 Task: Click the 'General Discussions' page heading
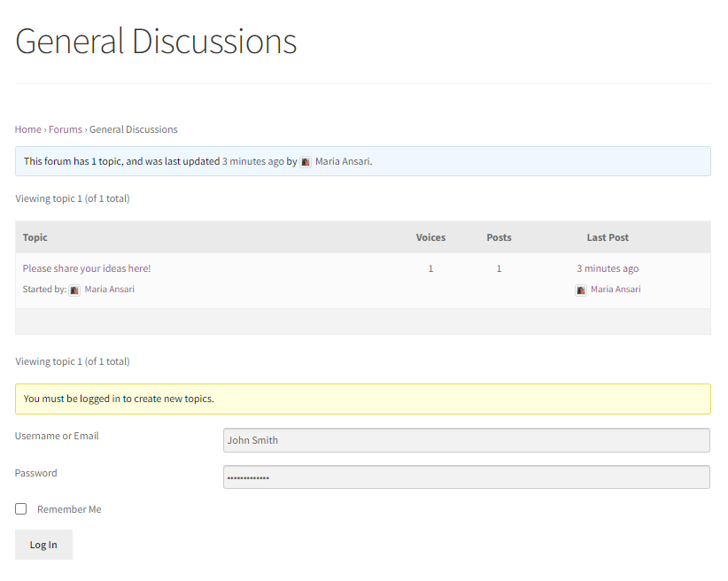[156, 42]
